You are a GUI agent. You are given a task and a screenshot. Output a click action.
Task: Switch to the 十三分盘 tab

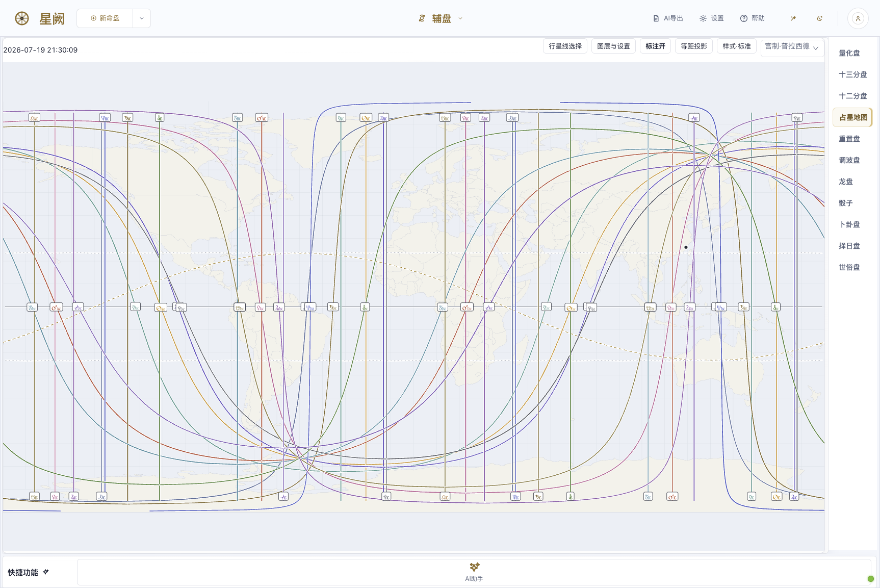point(852,74)
